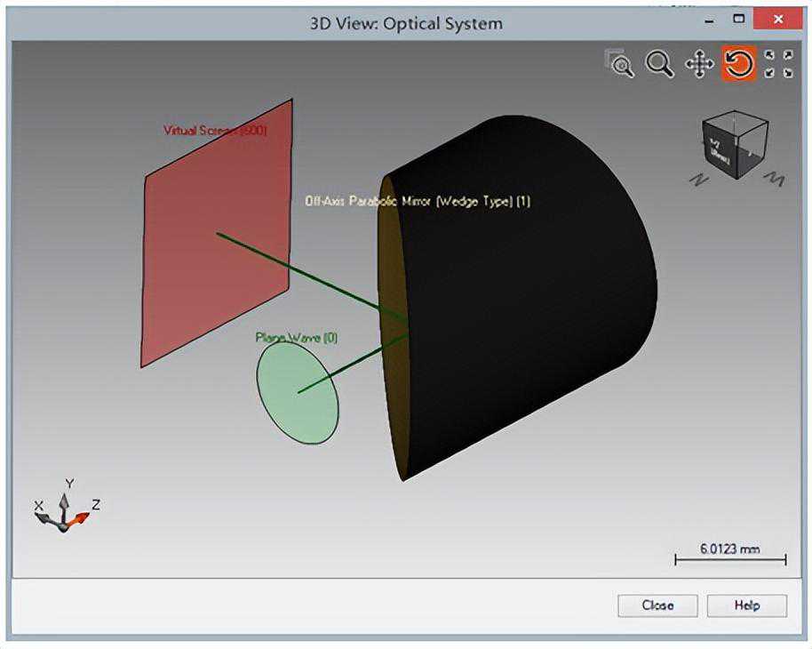Click the XYZ axis triad

[64, 510]
